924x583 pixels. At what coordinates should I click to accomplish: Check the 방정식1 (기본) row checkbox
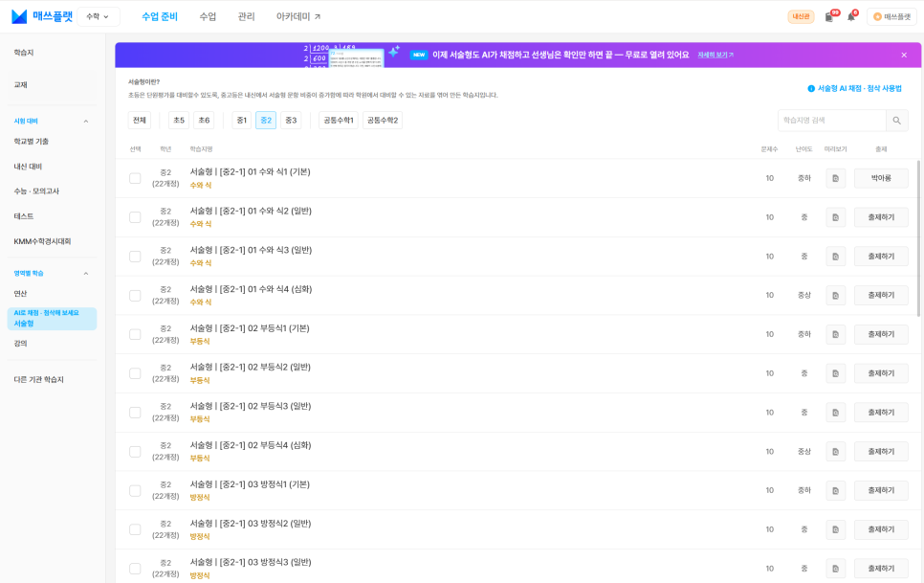click(135, 490)
